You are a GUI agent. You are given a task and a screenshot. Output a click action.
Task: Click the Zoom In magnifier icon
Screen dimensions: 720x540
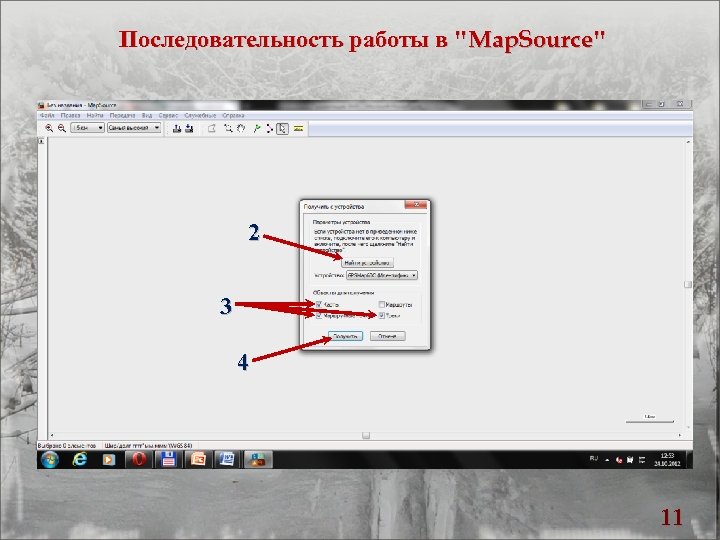pos(49,128)
